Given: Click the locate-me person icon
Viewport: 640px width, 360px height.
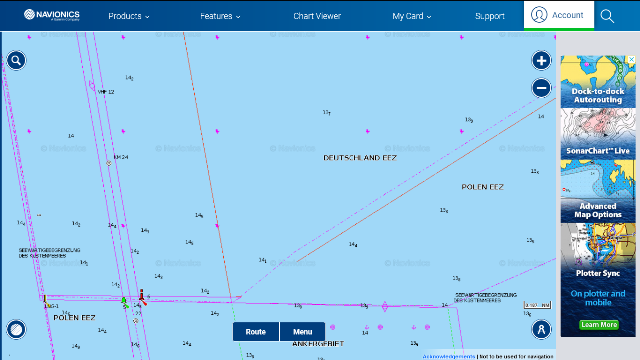Looking at the screenshot, I should [x=541, y=329].
